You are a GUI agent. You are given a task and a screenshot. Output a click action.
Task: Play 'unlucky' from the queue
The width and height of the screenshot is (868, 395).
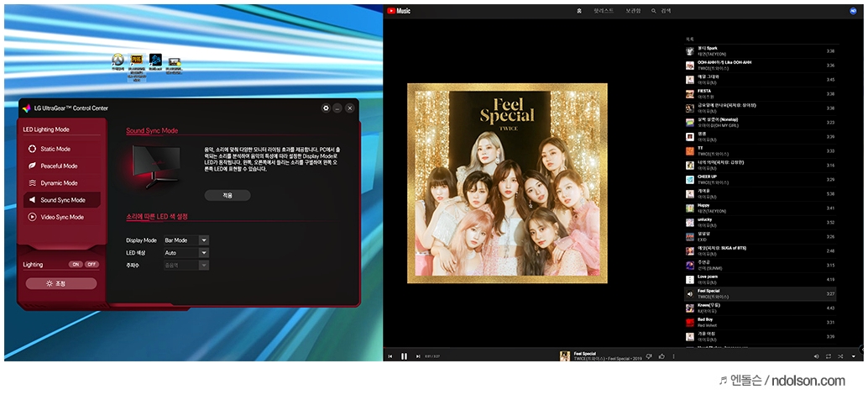pyautogui.click(x=761, y=222)
